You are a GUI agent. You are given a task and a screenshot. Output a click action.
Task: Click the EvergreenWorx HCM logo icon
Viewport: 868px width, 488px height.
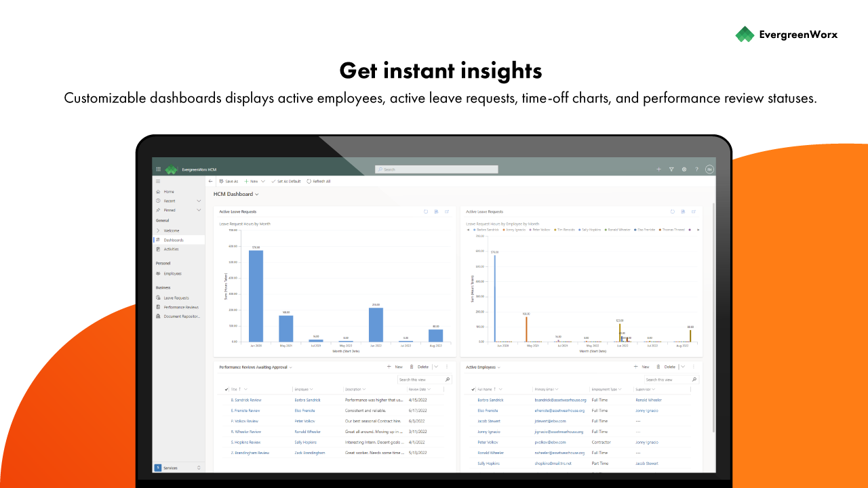tap(171, 169)
